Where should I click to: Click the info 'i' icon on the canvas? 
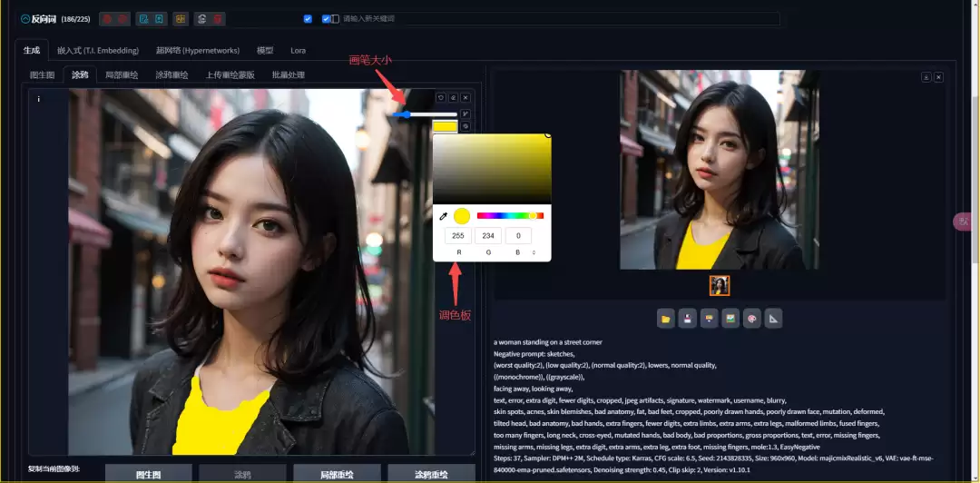39,99
